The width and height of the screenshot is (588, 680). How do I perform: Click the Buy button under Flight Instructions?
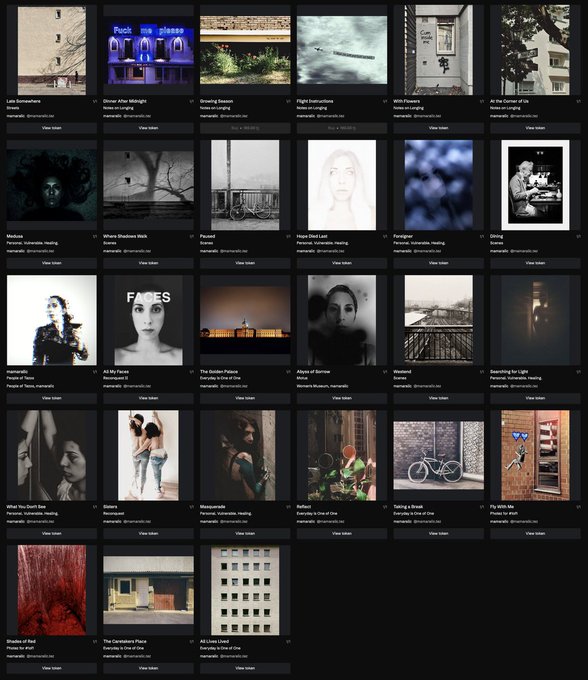[x=342, y=128]
